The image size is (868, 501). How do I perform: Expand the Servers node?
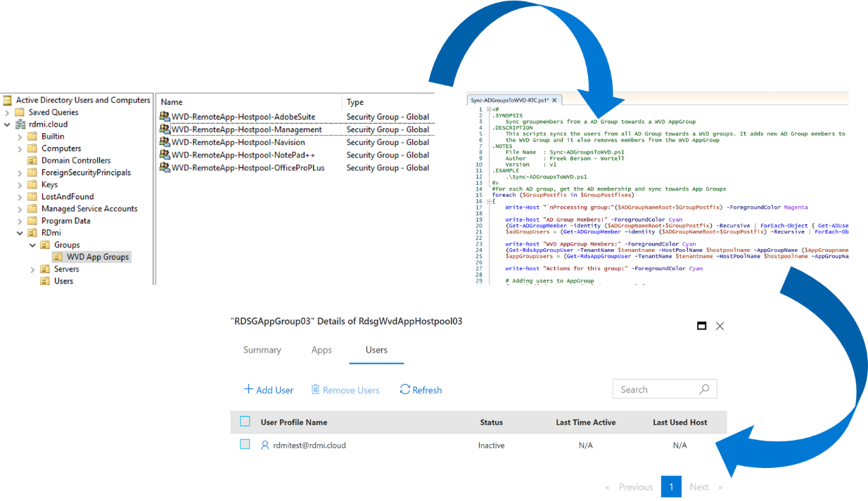click(x=32, y=269)
